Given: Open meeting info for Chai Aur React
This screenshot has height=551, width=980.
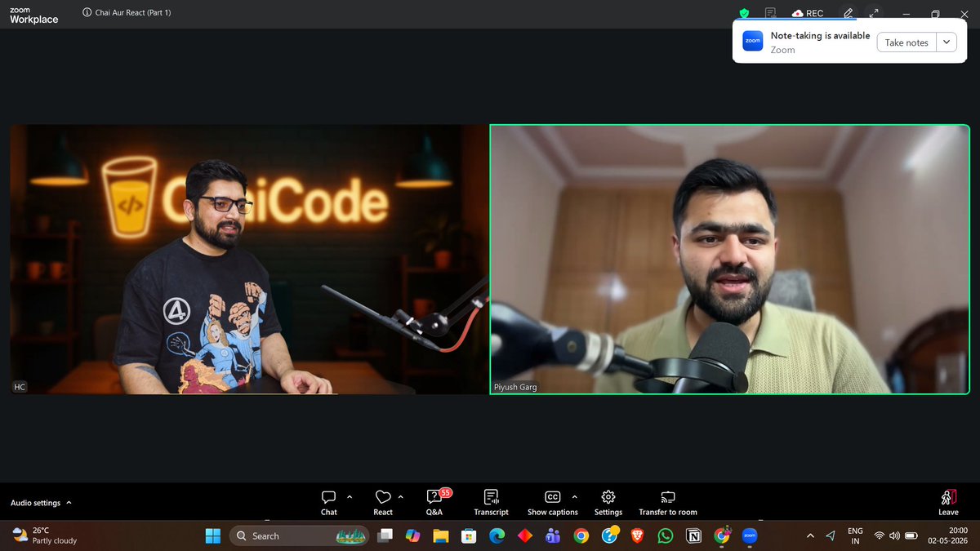Looking at the screenshot, I should pyautogui.click(x=87, y=13).
